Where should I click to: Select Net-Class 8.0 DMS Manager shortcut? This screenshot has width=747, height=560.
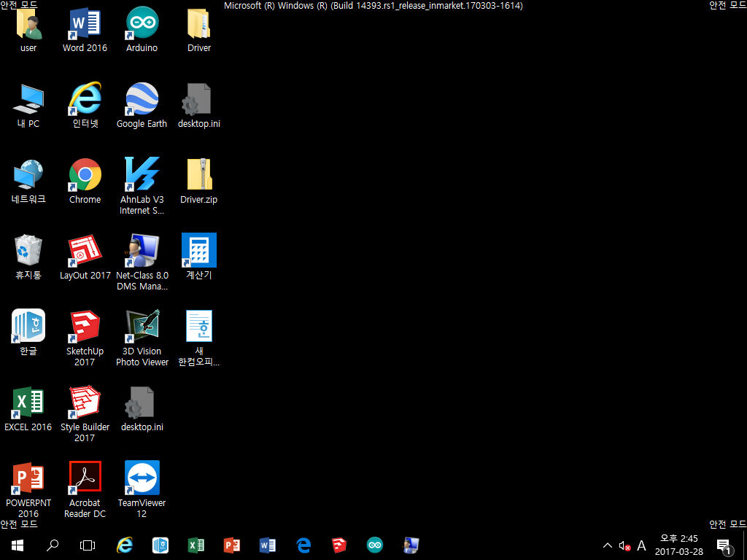point(142,262)
